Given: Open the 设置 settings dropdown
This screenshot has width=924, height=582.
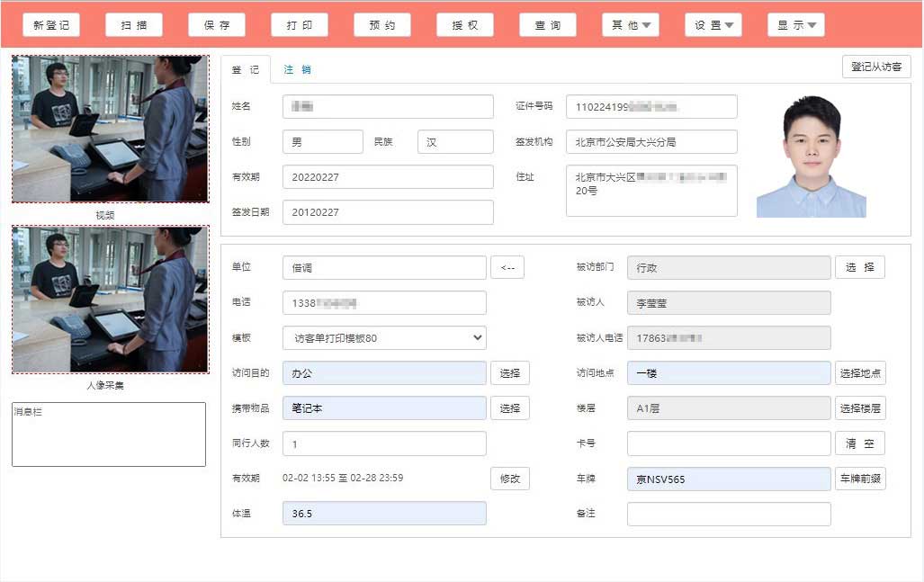Looking at the screenshot, I should coord(713,25).
